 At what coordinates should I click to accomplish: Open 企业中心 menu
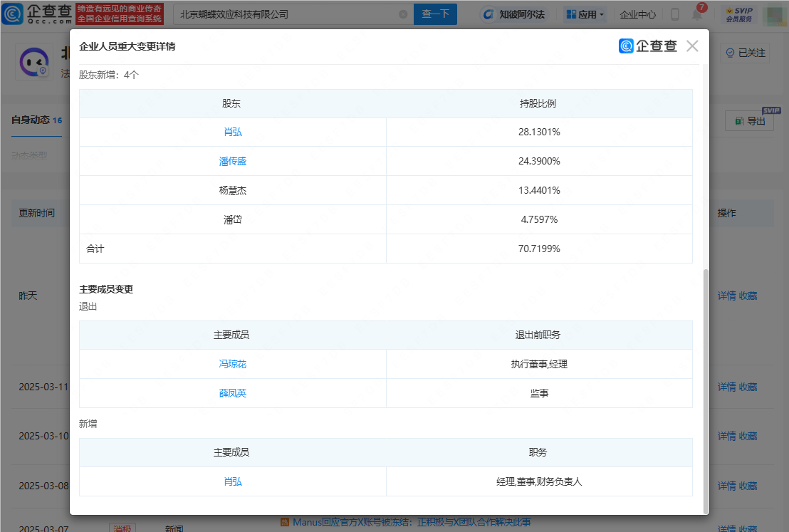(x=637, y=14)
